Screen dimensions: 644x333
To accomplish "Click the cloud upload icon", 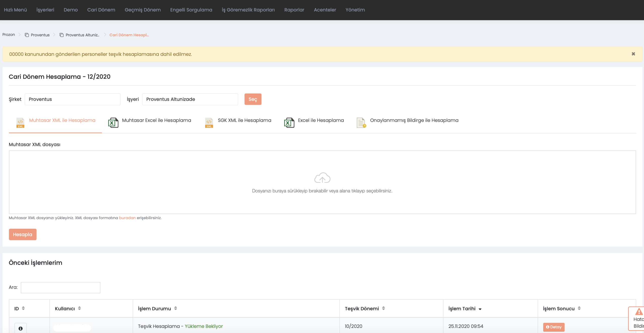I will pos(322,178).
